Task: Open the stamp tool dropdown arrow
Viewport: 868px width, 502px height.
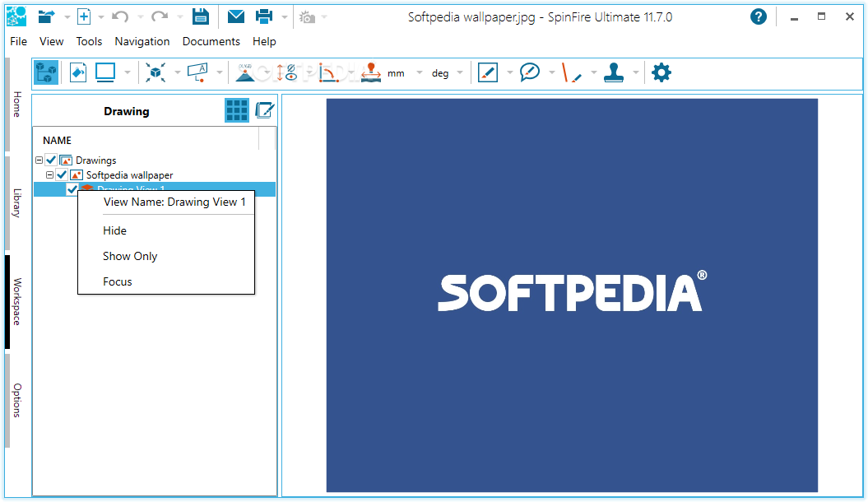Action: point(635,72)
